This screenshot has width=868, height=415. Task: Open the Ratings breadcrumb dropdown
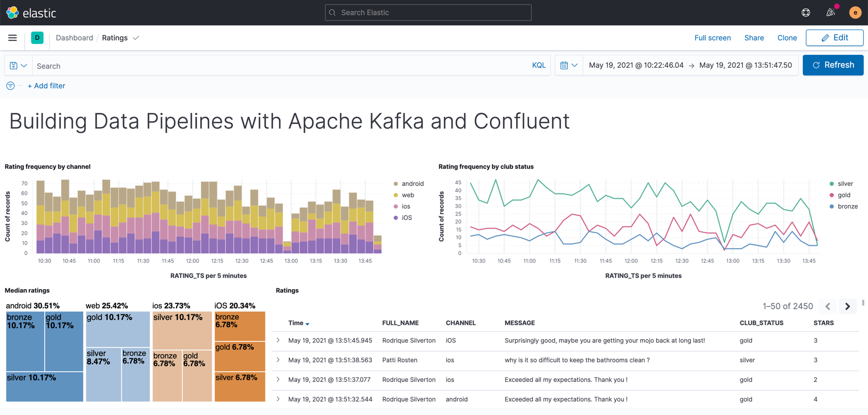point(120,38)
